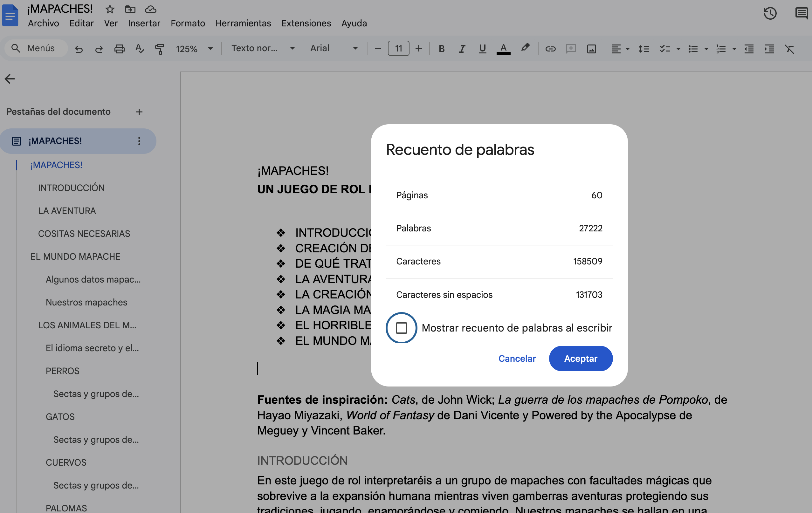The image size is (812, 513).
Task: Decrease font size with minus button
Action: pyautogui.click(x=378, y=49)
